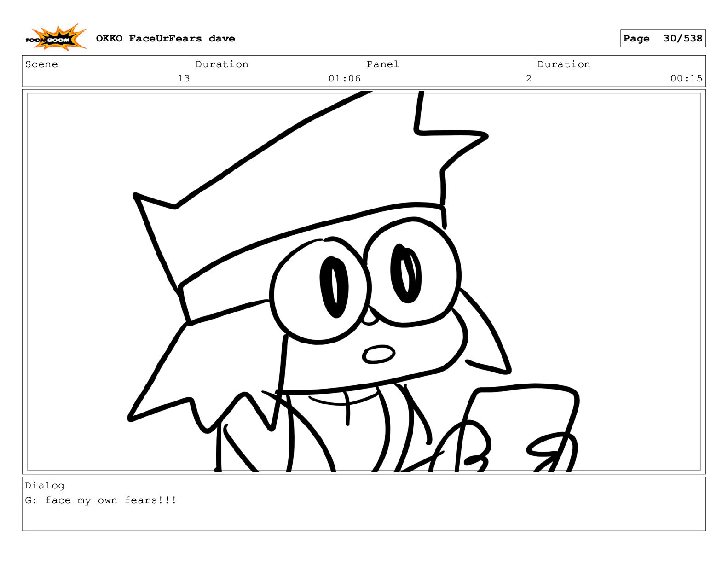Click the 'Panel' header label
The width and height of the screenshot is (728, 564).
coord(382,64)
